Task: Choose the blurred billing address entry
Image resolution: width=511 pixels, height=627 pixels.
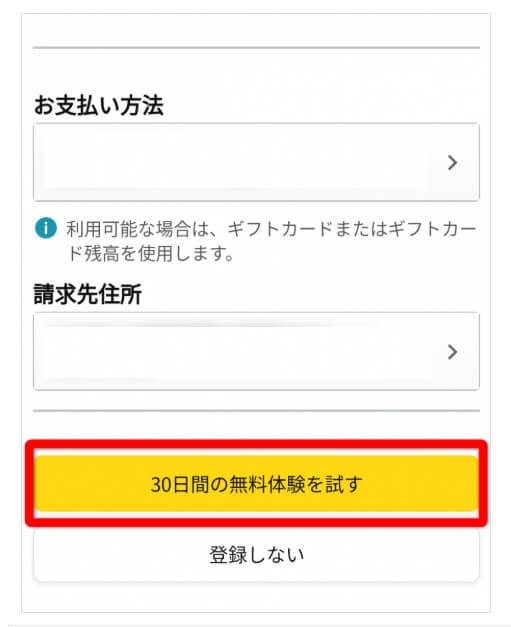Action: click(x=234, y=351)
